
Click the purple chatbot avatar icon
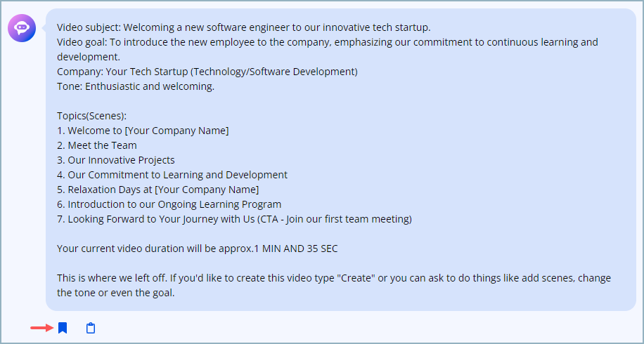(x=22, y=28)
